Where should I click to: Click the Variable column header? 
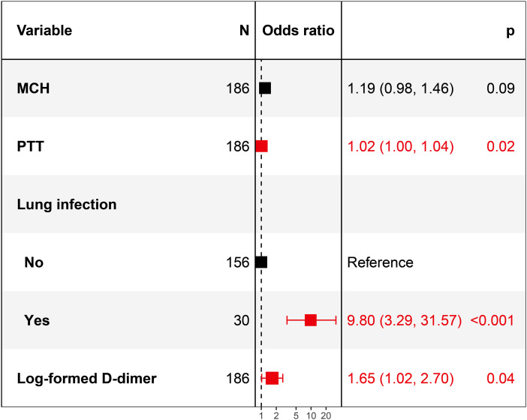[44, 31]
